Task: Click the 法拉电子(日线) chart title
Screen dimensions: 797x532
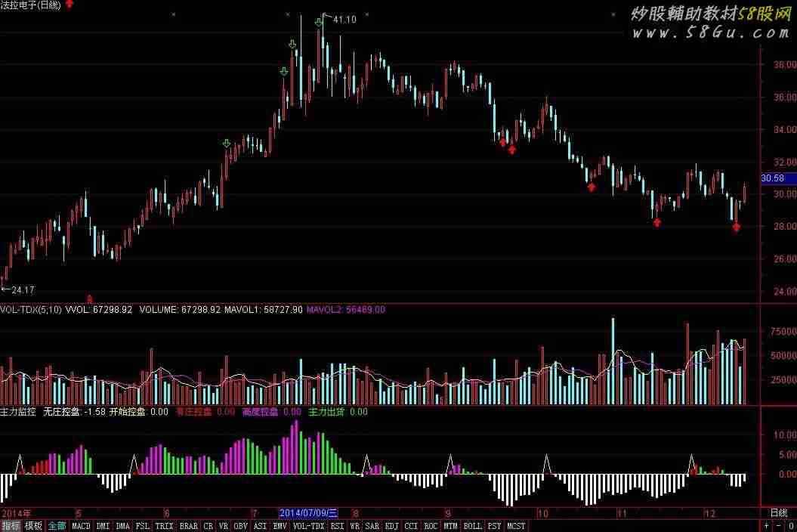Action: [30, 5]
